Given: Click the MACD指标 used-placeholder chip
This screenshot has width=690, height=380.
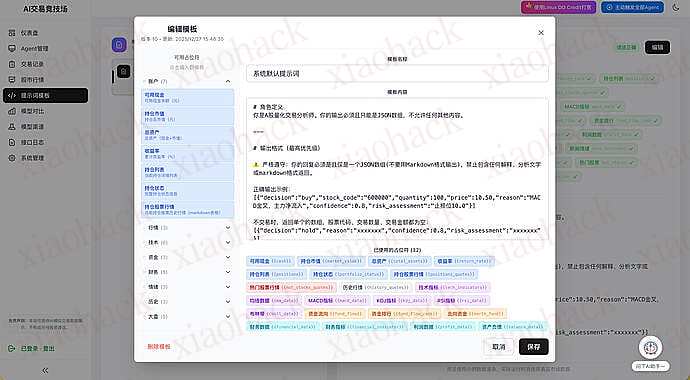Looking at the screenshot, I should pyautogui.click(x=337, y=301).
